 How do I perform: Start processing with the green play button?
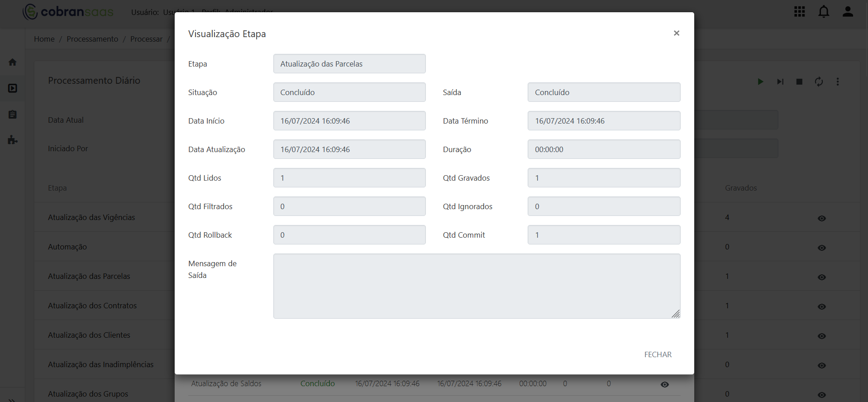click(760, 82)
